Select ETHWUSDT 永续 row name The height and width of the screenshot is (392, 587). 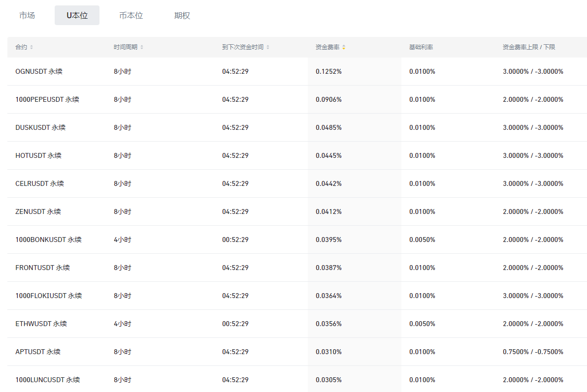(41, 324)
